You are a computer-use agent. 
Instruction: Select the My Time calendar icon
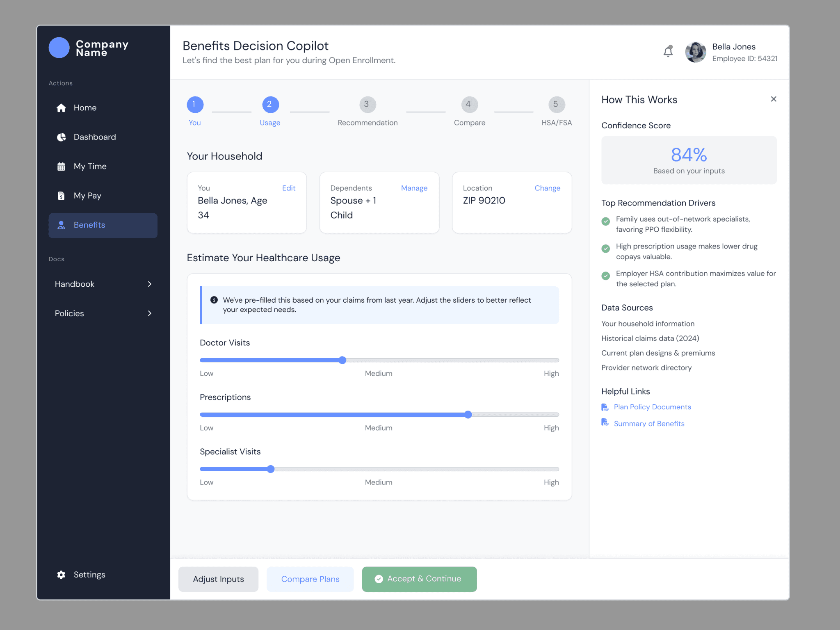coord(61,167)
